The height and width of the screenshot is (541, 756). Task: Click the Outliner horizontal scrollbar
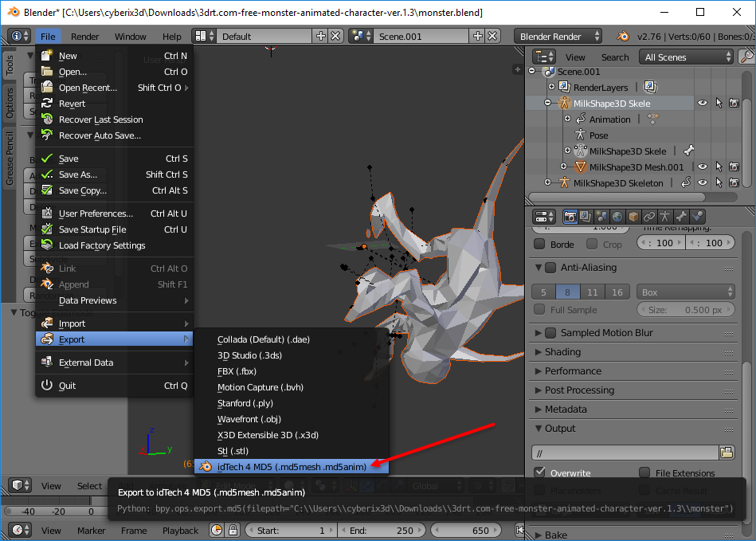coord(617,198)
